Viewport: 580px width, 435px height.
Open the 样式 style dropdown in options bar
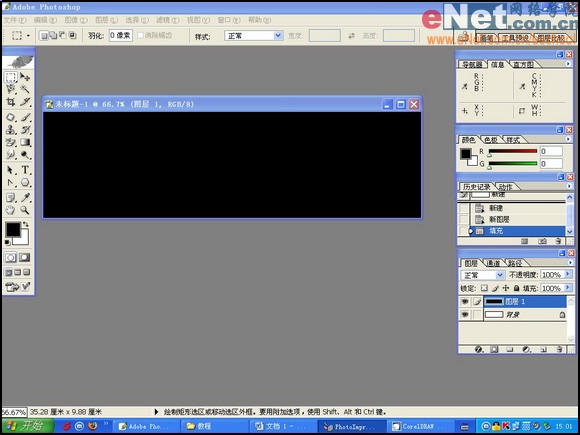(254, 36)
